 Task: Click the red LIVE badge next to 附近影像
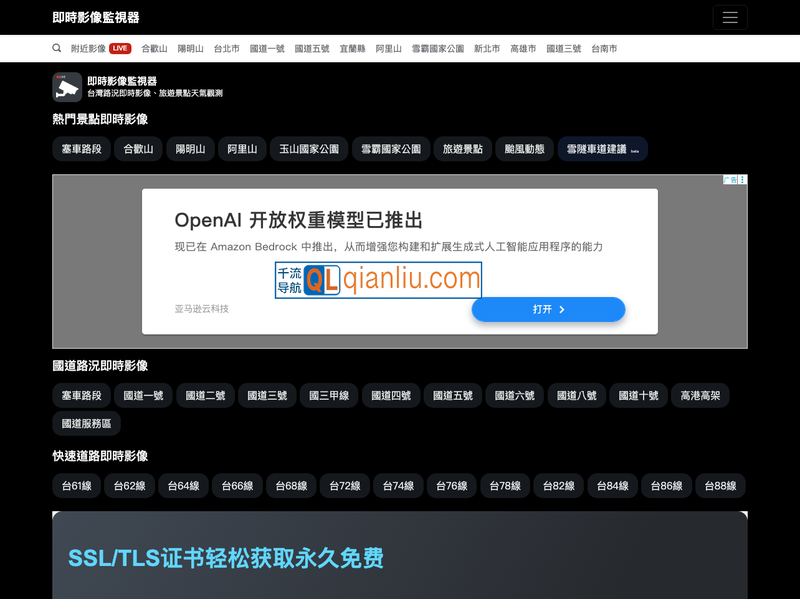(118, 48)
